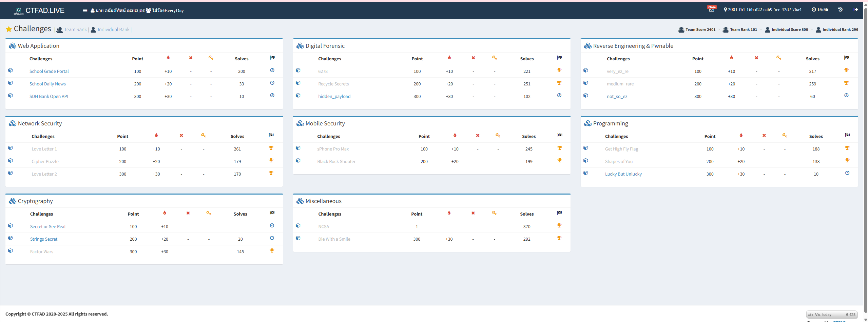Click the Vis. today visitor counter badge

click(x=831, y=315)
